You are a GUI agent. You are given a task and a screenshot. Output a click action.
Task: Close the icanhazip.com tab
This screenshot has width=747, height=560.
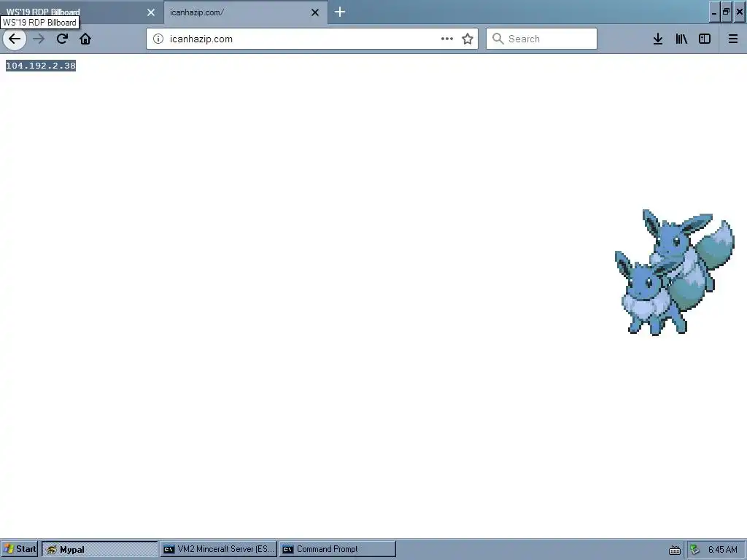pos(315,12)
